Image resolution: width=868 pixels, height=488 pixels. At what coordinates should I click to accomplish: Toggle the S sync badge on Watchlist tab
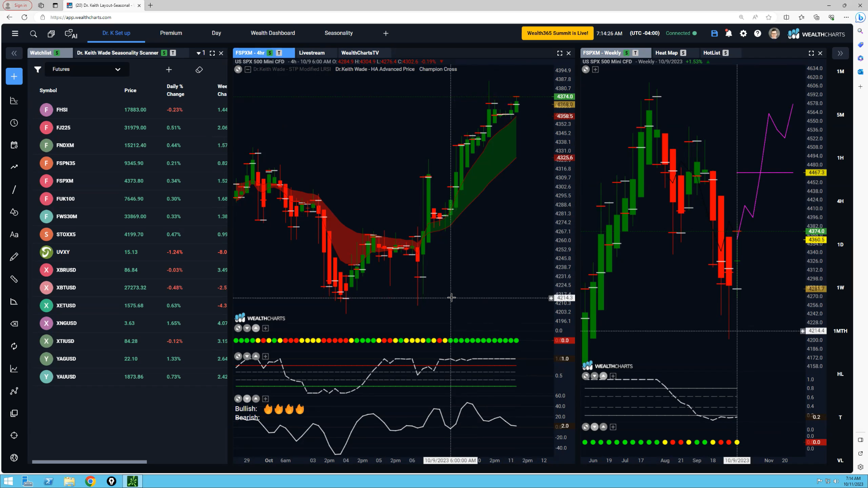pos(57,53)
